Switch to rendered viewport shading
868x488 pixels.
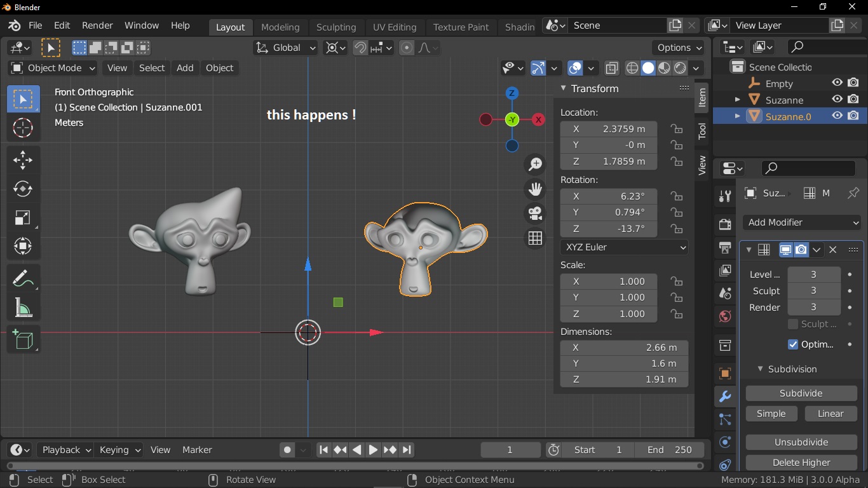click(681, 68)
